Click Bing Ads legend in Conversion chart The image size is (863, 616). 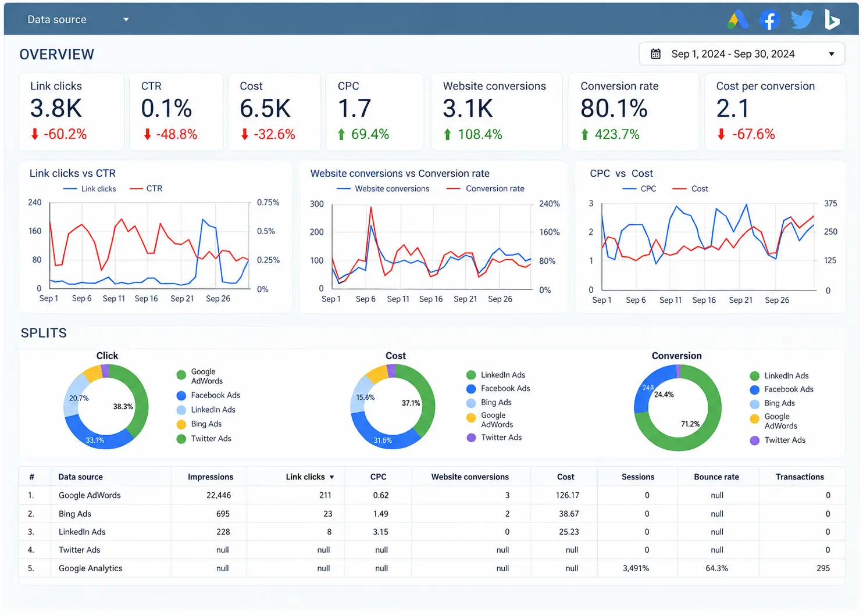click(772, 404)
